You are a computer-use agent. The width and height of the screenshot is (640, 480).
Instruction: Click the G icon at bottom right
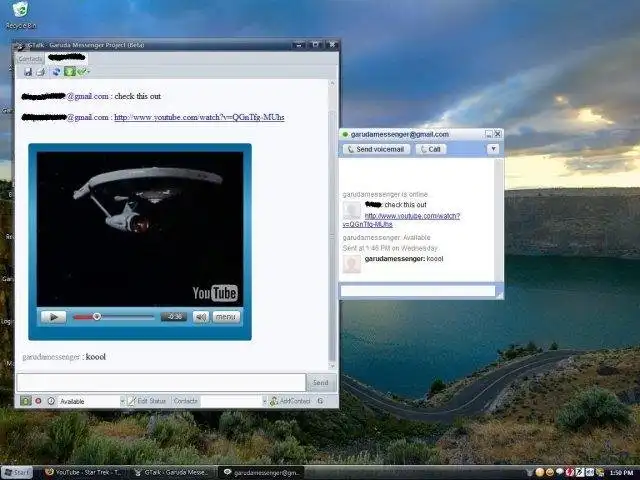click(320, 401)
